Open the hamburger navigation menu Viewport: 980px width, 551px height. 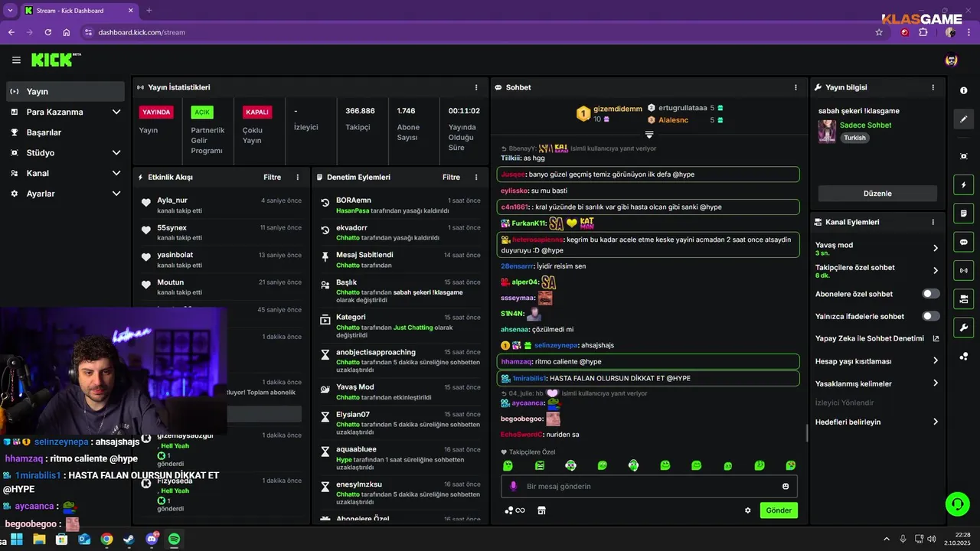pos(16,60)
